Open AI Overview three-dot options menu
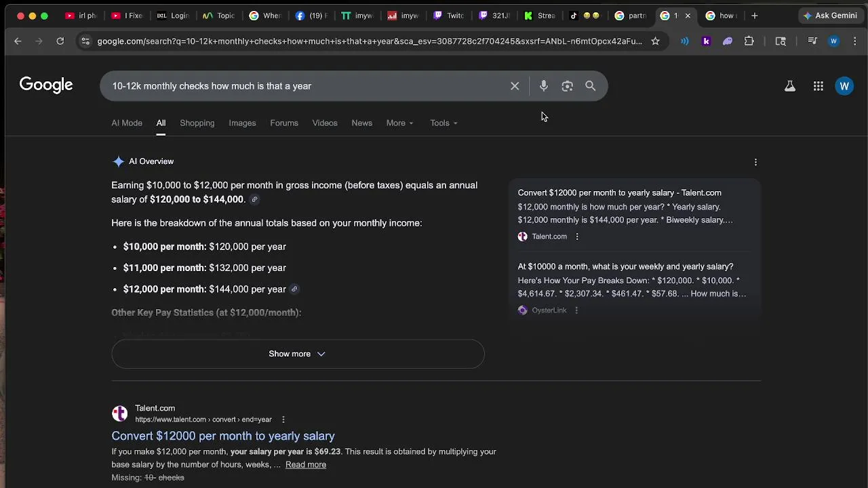This screenshot has height=488, width=868. [x=755, y=162]
